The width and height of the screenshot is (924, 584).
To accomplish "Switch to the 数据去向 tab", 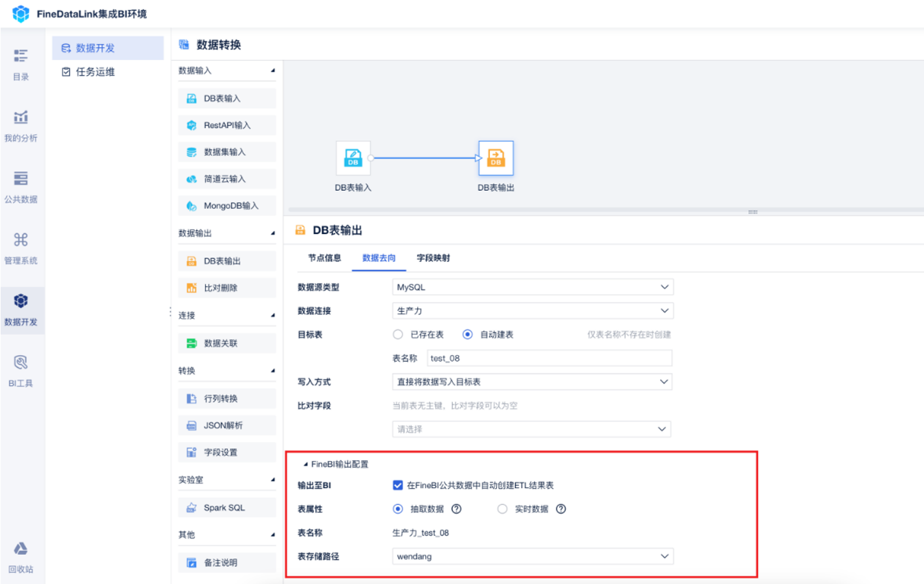I will (379, 258).
